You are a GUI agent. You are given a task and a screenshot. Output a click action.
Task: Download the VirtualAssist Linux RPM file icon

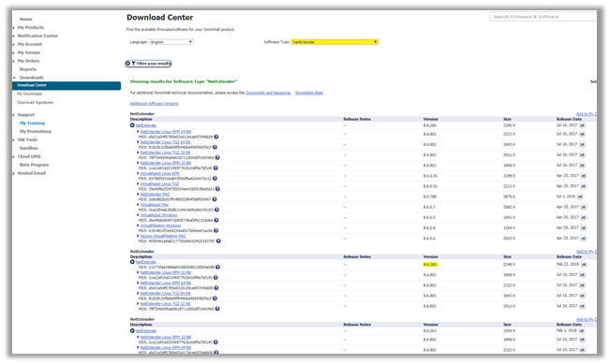(x=584, y=175)
